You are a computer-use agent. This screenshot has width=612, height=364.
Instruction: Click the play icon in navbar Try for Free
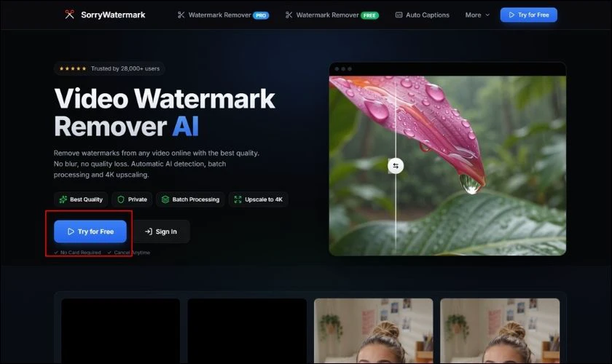pos(511,15)
